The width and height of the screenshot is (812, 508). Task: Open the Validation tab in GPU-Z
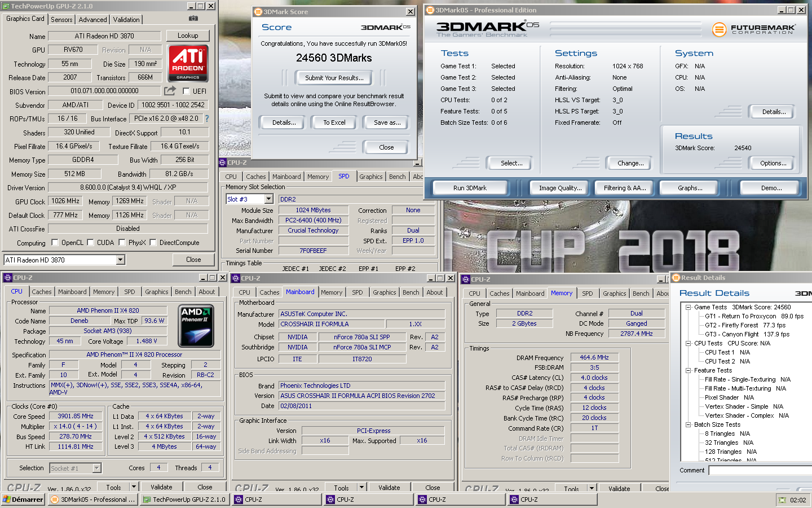click(126, 20)
